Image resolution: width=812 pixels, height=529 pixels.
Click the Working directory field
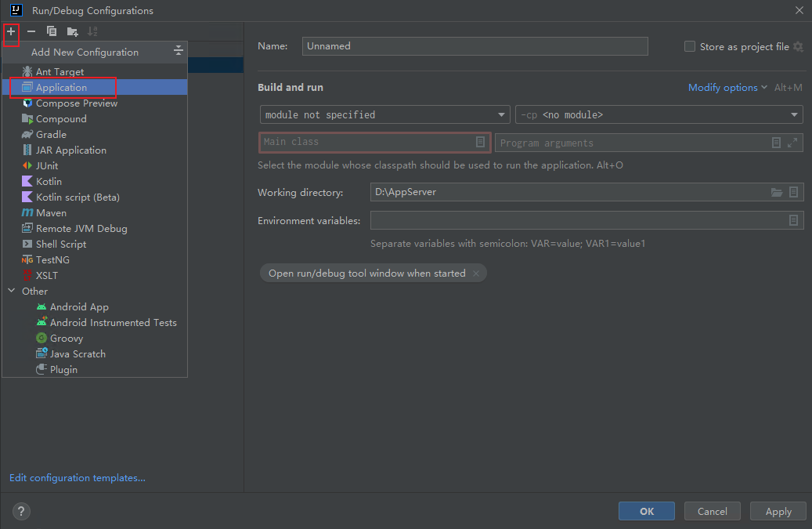click(x=586, y=192)
